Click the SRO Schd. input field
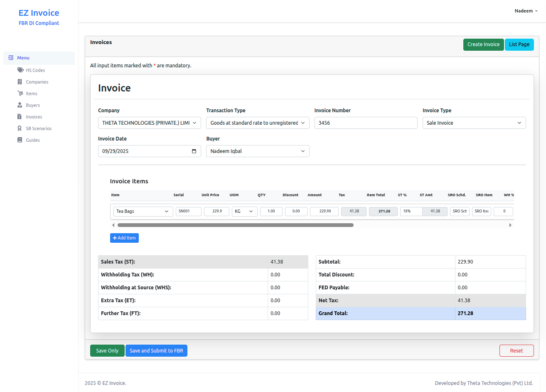 coord(460,211)
